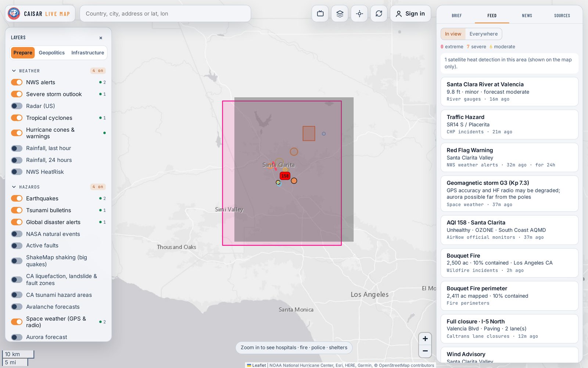Enable the Aurora forecast layer
This screenshot has height=368, width=588.
[x=17, y=337]
